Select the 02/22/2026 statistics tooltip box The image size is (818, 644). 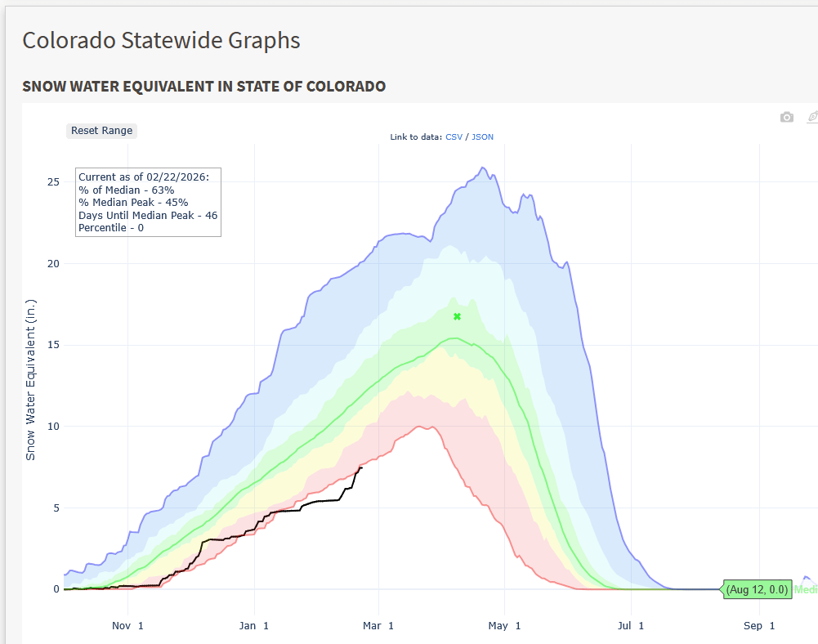point(148,202)
